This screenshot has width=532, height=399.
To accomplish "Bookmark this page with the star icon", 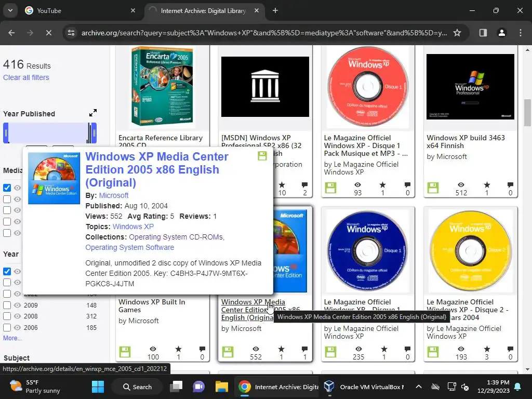I will pyautogui.click(x=457, y=33).
